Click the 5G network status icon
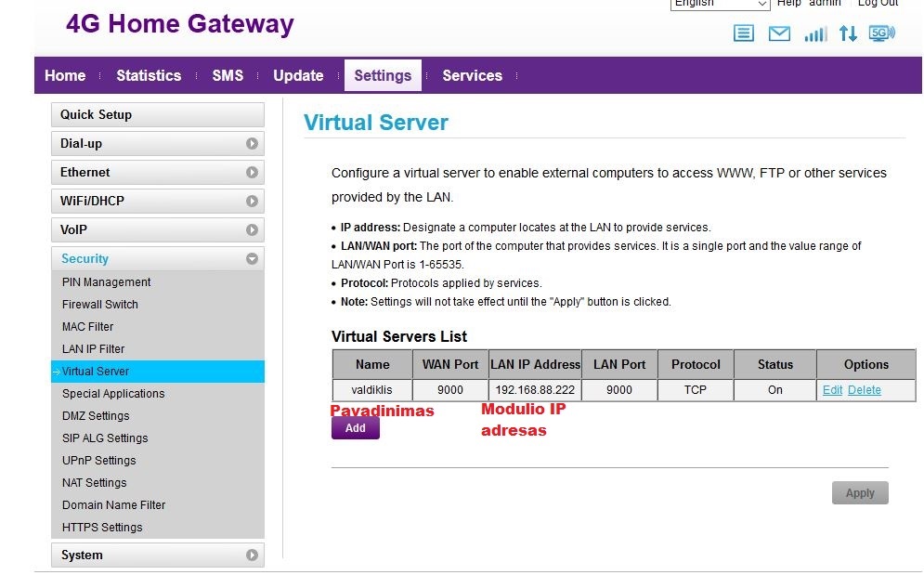The image size is (924, 575). (881, 33)
